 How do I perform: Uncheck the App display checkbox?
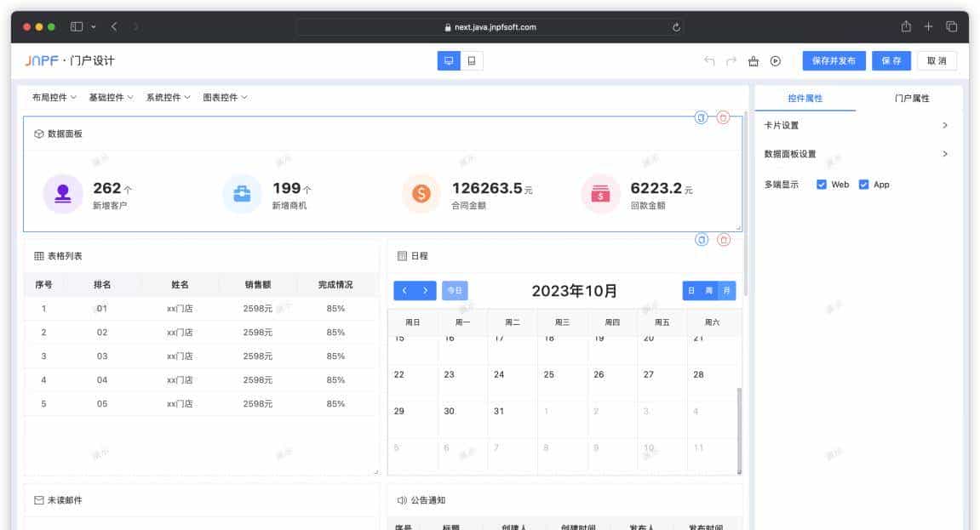(863, 185)
